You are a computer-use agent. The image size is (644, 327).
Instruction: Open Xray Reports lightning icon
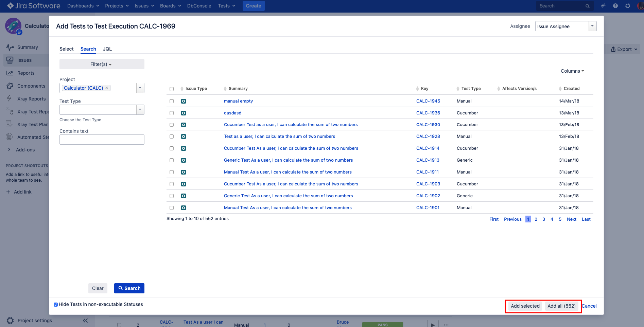tap(9, 98)
